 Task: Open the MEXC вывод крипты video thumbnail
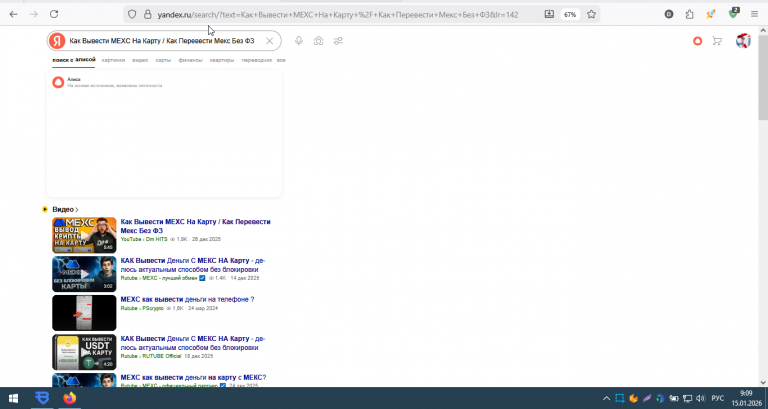(84, 235)
